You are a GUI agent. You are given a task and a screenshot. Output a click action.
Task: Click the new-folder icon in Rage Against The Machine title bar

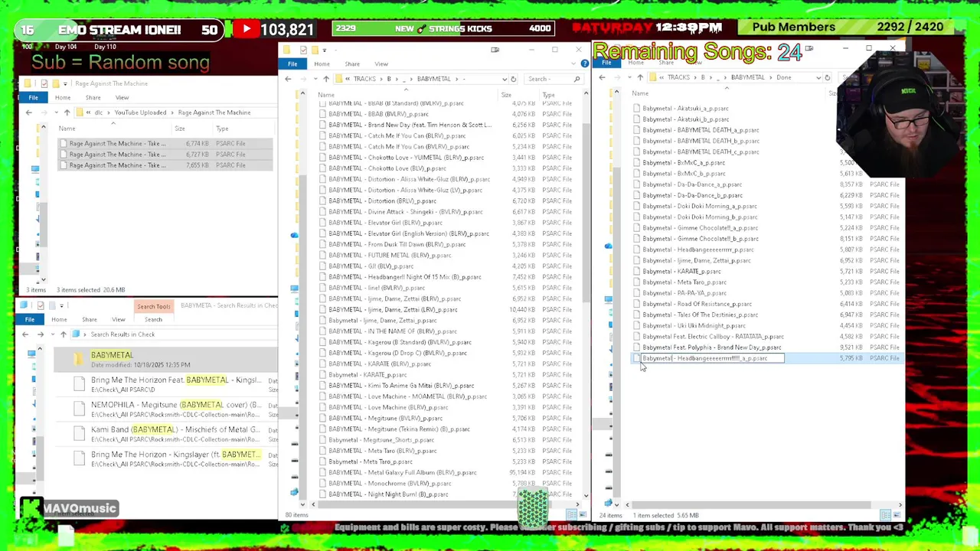55,83
